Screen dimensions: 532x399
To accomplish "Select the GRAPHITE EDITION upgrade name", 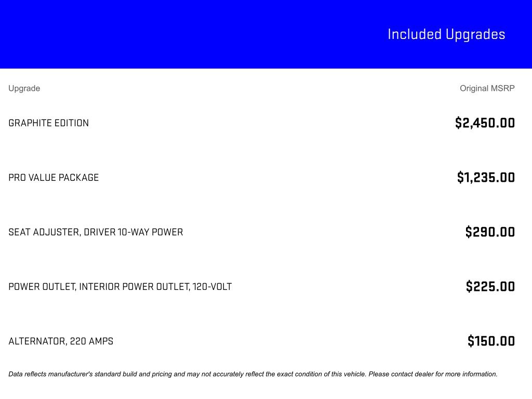I will 48,123.
